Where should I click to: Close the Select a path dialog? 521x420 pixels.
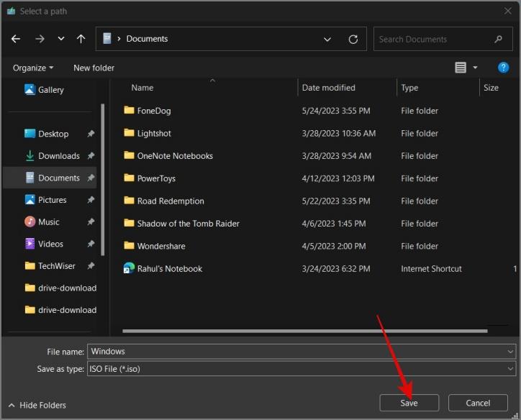[508, 11]
